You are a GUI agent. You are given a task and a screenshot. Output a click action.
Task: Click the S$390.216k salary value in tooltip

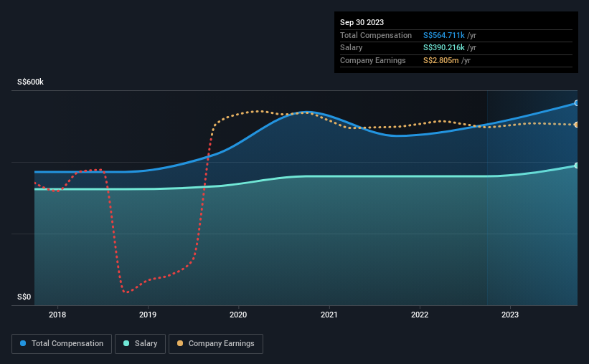pyautogui.click(x=444, y=48)
